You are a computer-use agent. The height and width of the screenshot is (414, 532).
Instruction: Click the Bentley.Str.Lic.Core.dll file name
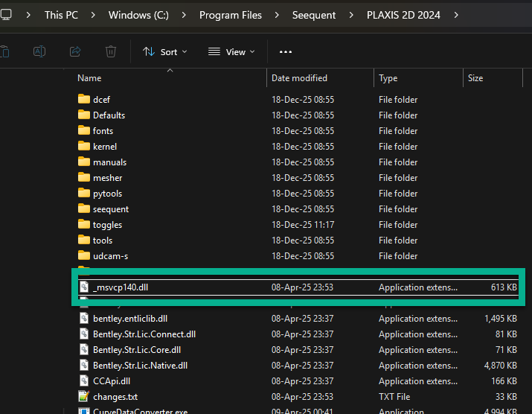[x=137, y=350]
